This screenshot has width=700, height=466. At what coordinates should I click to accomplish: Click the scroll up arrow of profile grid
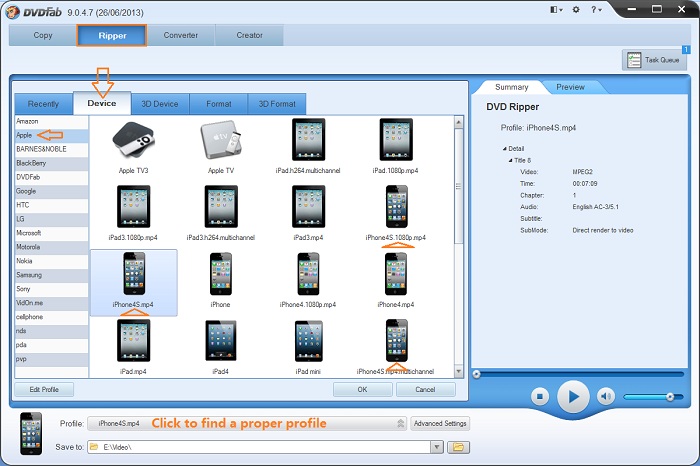coord(458,122)
